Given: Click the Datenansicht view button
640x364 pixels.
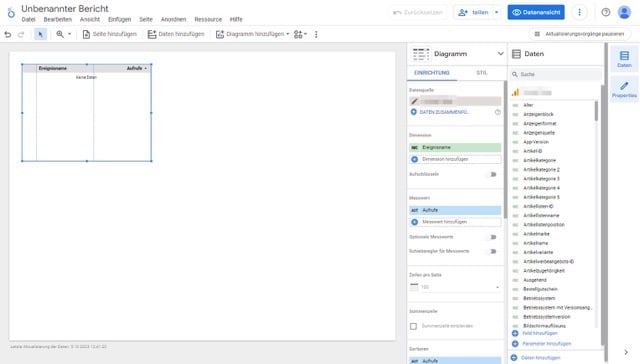Looking at the screenshot, I should point(536,12).
